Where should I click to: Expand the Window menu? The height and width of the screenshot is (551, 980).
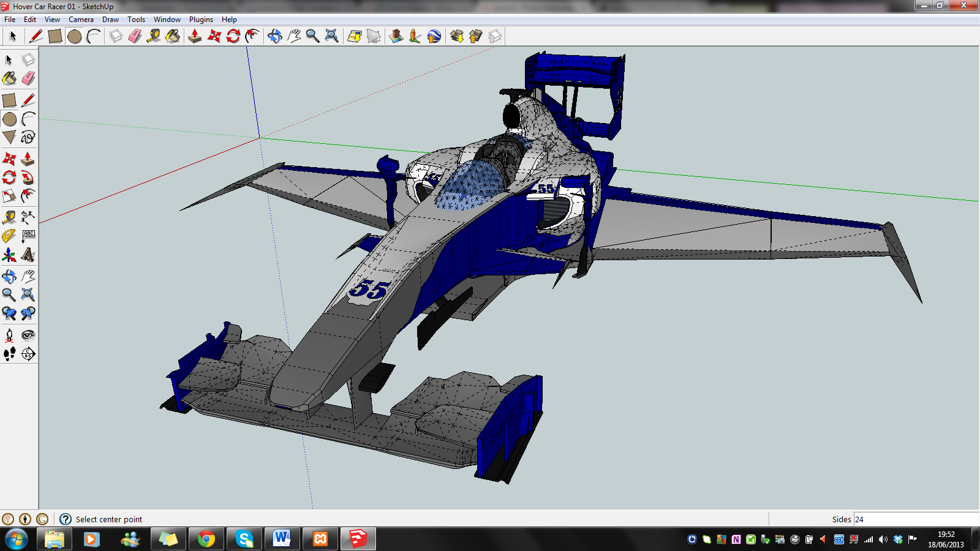point(167,20)
